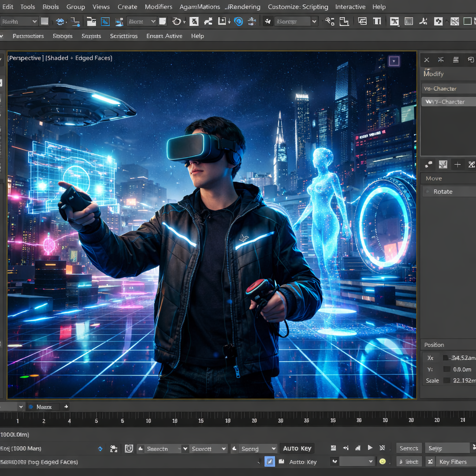Open the Modifiers menu
The height and width of the screenshot is (476, 476).
point(159,7)
